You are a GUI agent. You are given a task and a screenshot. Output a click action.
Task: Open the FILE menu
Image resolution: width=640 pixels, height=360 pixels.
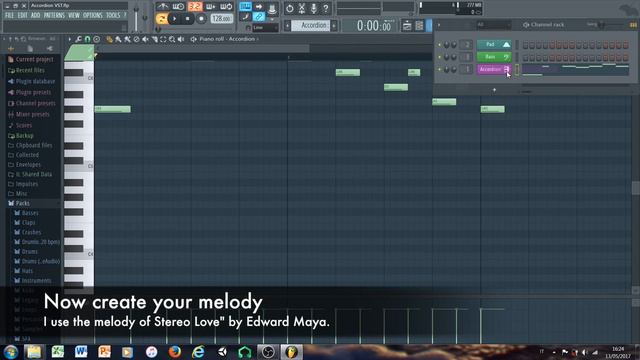pyautogui.click(x=9, y=16)
